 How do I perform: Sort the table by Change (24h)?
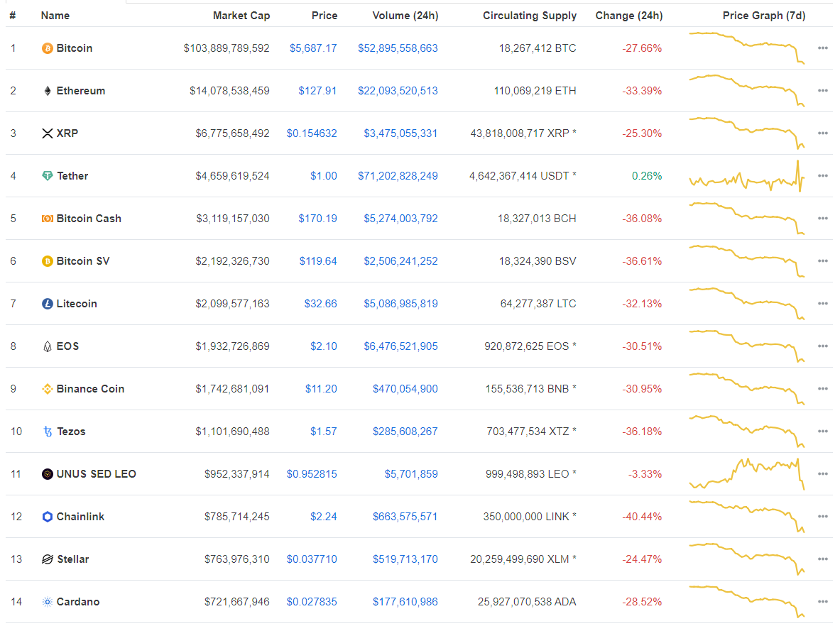pos(628,16)
